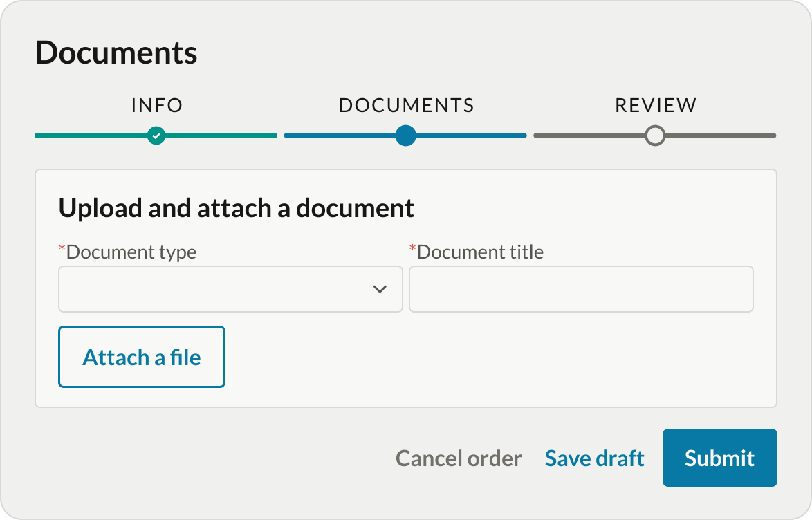Screen dimensions: 812x520
Task: Jump to the REVIEW step circle
Action: 655,136
